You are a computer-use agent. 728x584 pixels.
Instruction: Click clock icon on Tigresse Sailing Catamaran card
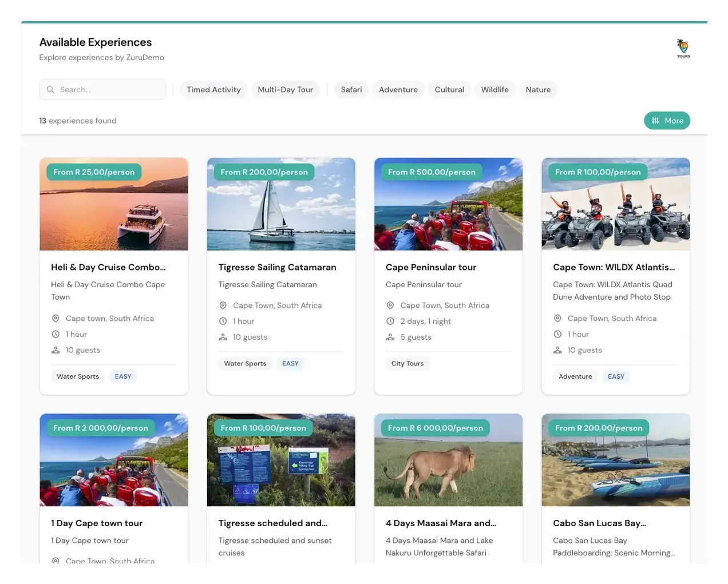223,321
